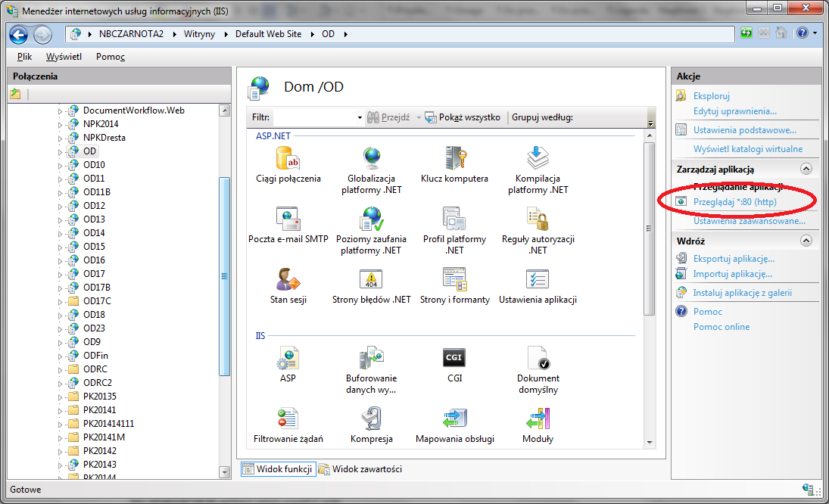The image size is (829, 504).
Task: Click Edytuj uprawnienia link
Action: 735,111
